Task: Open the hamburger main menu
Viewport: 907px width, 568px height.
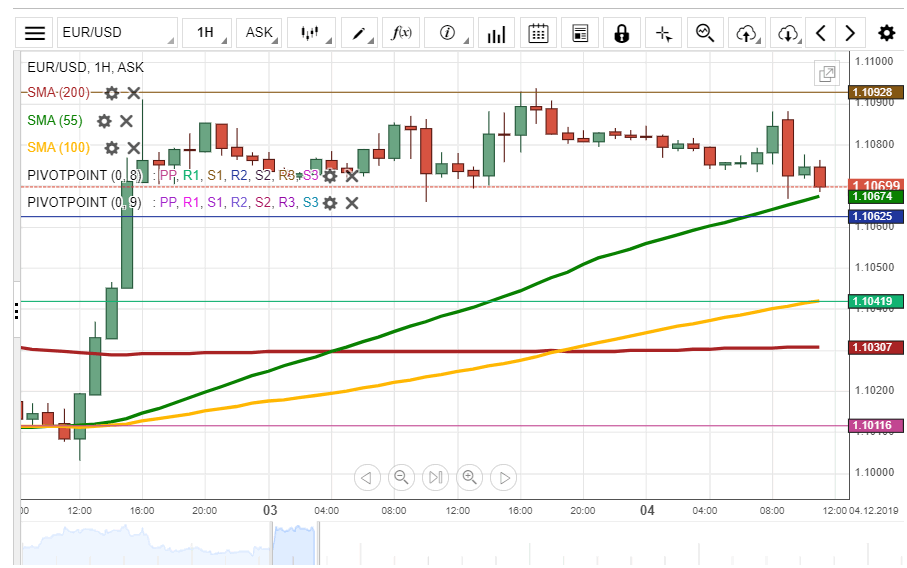Action: click(35, 33)
